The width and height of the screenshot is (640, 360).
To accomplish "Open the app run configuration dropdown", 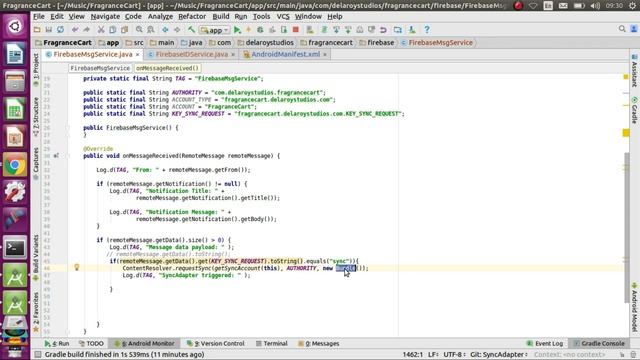I will tap(215, 30).
